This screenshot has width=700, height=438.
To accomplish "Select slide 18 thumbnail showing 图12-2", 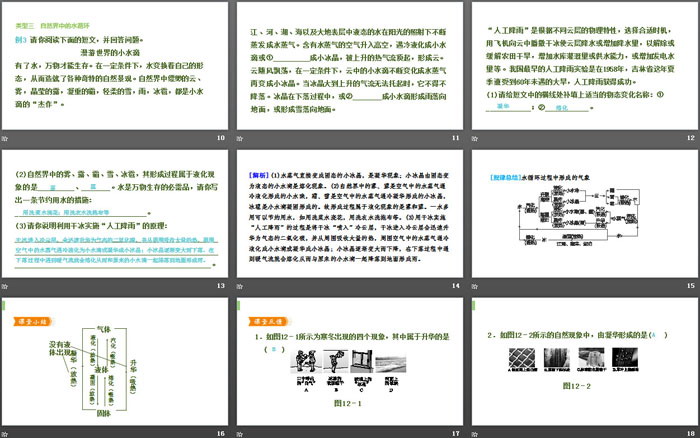I will [x=584, y=361].
